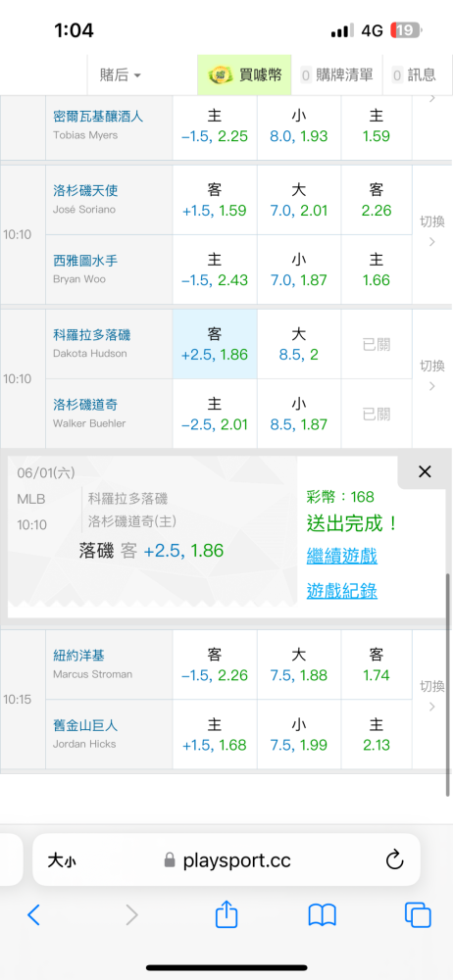Click the 繼續遊戲 link

pyautogui.click(x=341, y=557)
